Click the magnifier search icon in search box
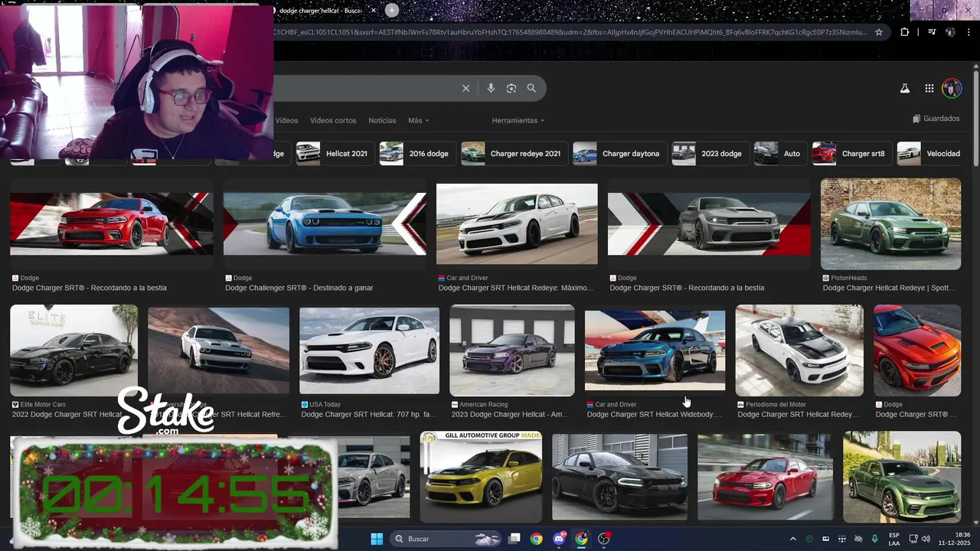Image resolution: width=980 pixels, height=551 pixels. click(531, 88)
